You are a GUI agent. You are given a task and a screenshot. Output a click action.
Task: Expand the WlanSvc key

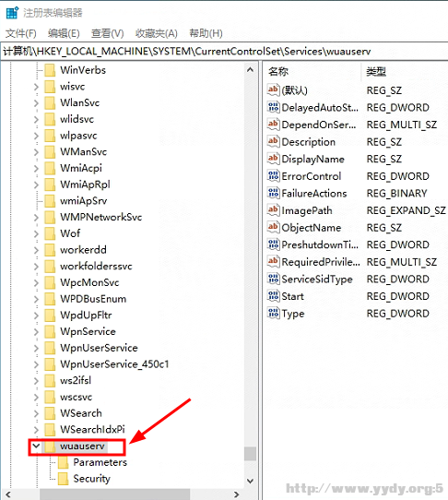coord(36,102)
